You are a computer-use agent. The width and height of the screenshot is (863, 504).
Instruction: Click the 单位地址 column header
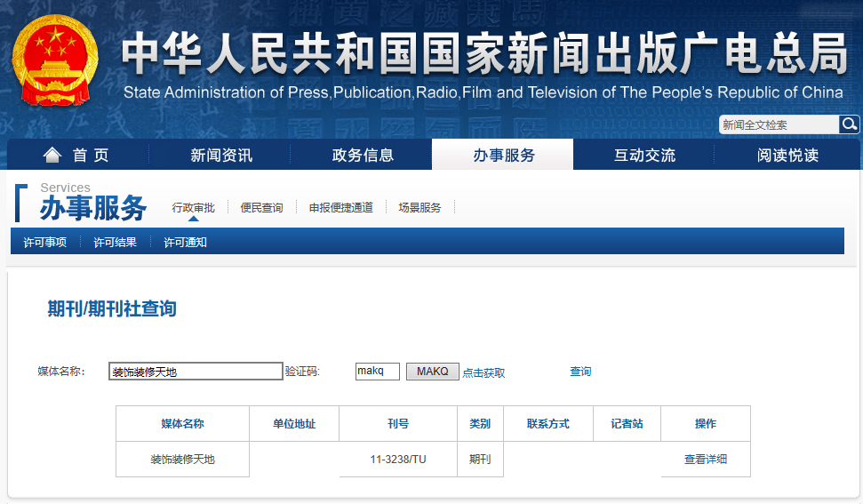click(x=294, y=424)
